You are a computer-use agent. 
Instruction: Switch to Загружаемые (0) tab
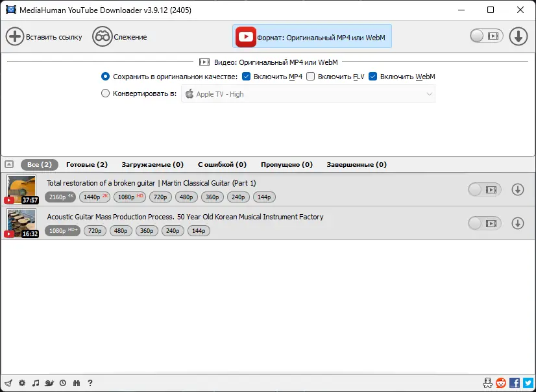click(x=152, y=165)
